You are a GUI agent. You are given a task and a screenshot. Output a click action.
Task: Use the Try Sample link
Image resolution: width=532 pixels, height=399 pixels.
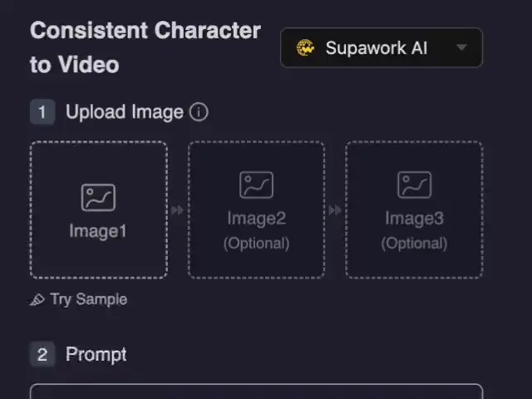[88, 299]
